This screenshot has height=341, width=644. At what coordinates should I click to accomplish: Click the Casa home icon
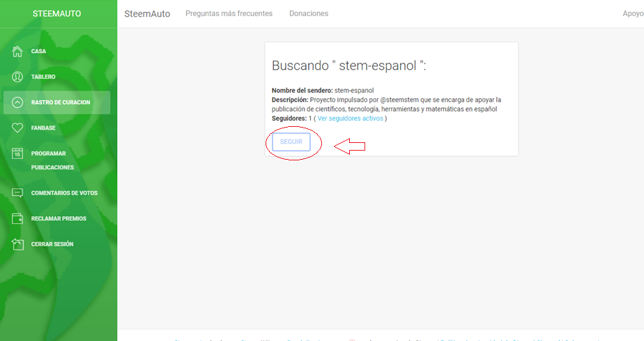17,52
